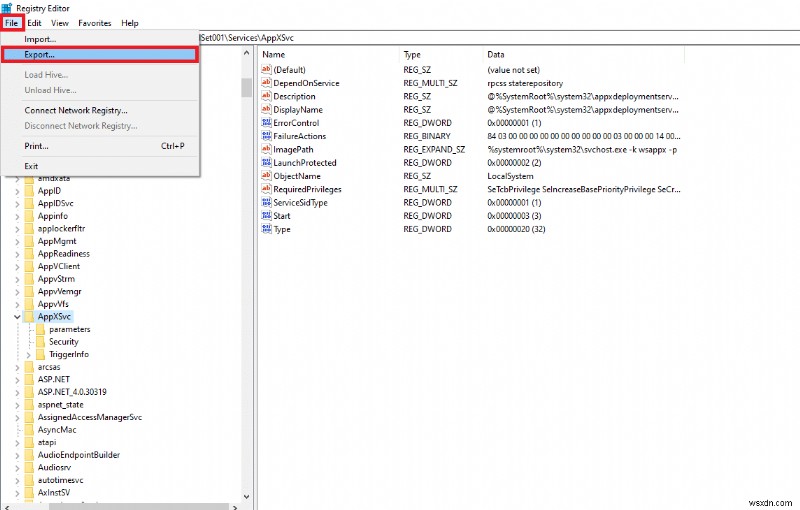The image size is (800, 510).
Task: Expand the arcsas key
Action: click(17, 367)
